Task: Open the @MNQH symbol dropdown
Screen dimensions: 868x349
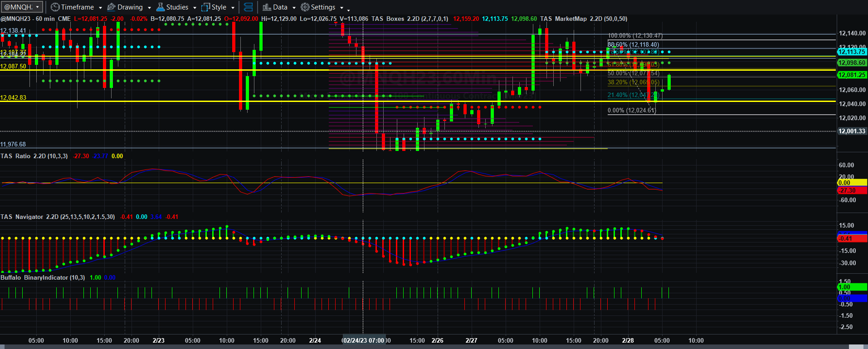Action: (x=22, y=7)
